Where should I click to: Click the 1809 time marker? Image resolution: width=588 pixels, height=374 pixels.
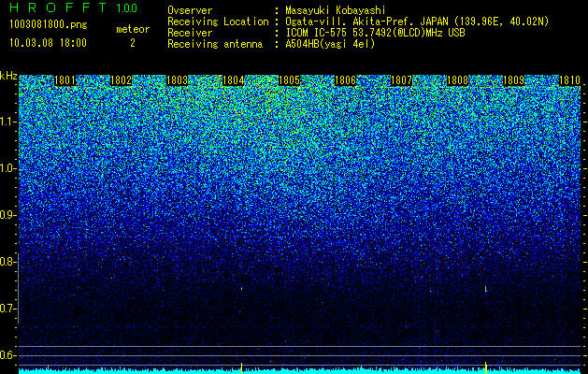pos(514,80)
